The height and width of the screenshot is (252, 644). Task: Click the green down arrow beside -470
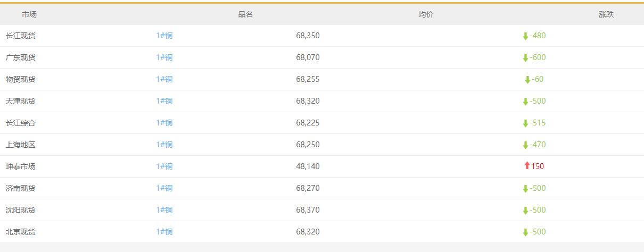pos(525,145)
